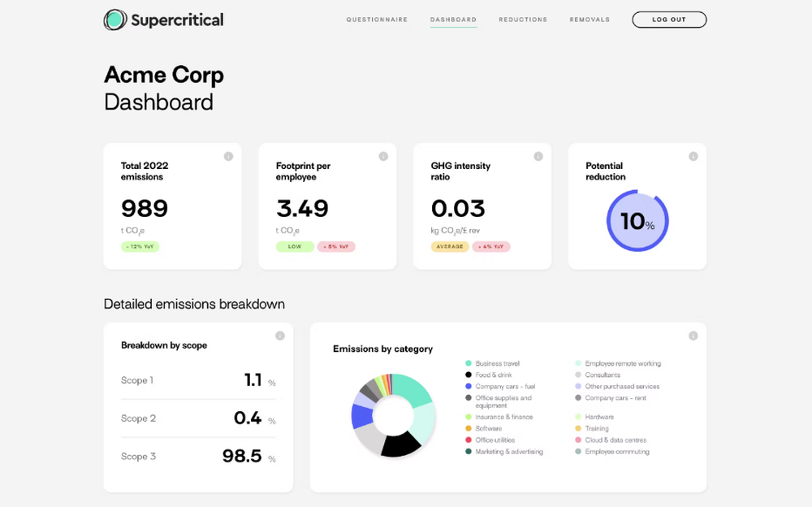Click the 98.5 scope percentage value
This screenshot has width=812, height=507.
pos(242,456)
